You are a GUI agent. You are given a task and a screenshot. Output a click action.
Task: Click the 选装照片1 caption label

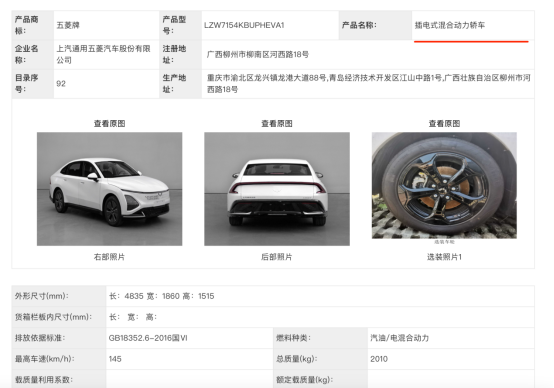tap(444, 257)
